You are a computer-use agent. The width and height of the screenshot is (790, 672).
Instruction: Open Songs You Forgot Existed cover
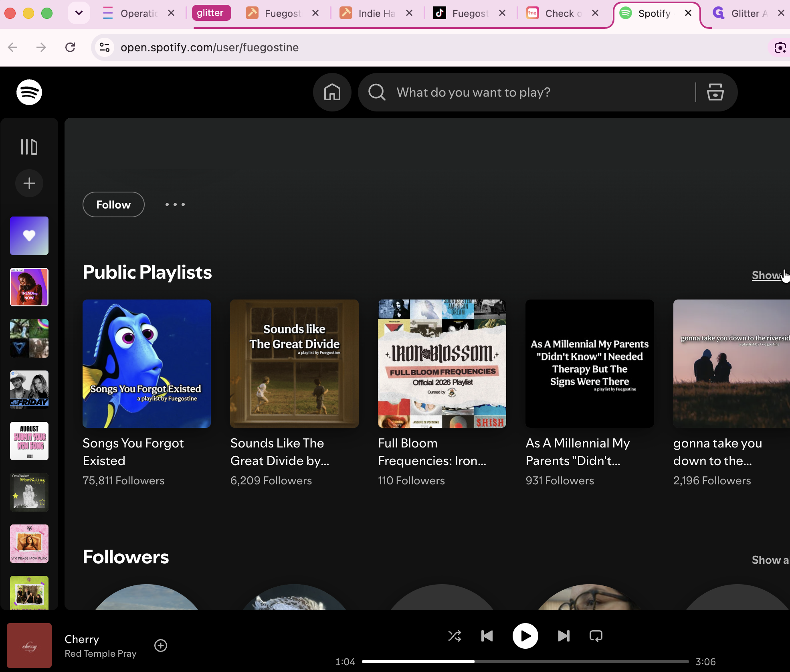(x=147, y=364)
